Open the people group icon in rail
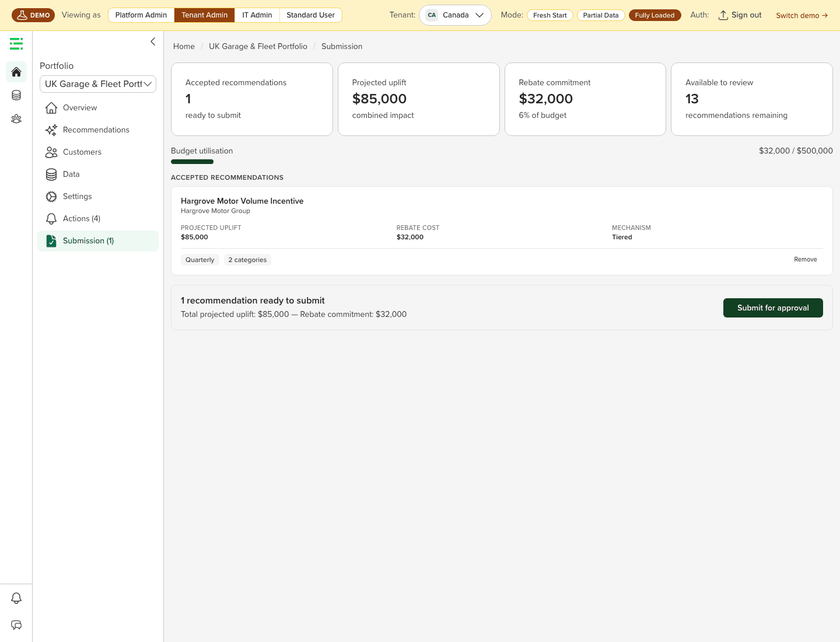 pyautogui.click(x=16, y=118)
